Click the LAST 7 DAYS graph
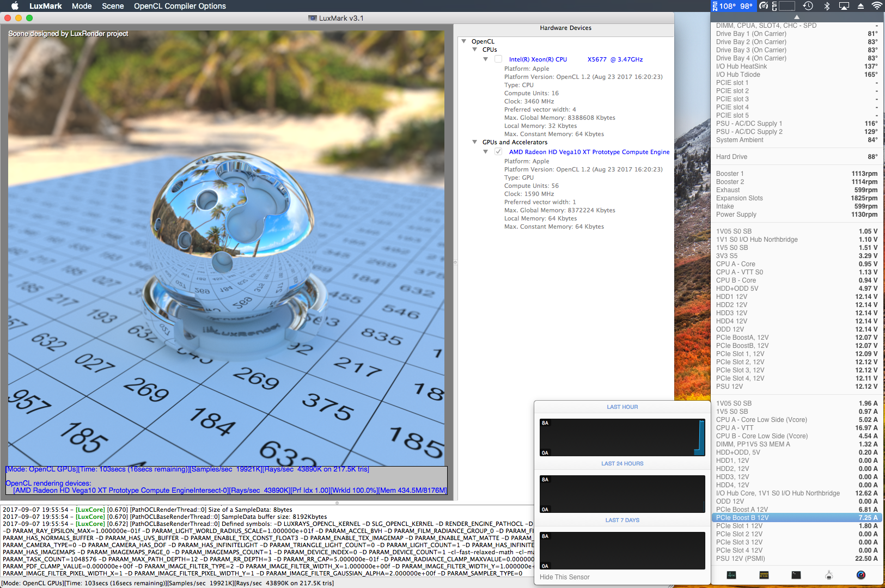The image size is (885, 588). click(622, 550)
